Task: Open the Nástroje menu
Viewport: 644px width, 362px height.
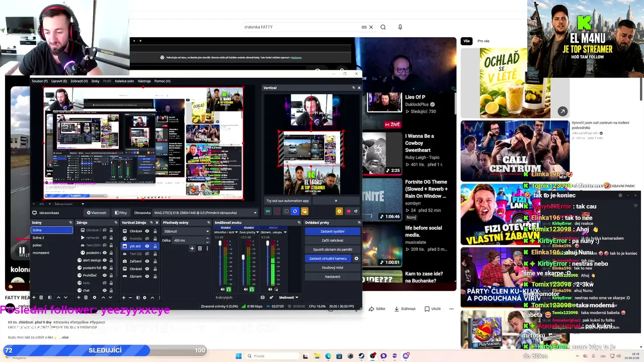Action: click(144, 81)
